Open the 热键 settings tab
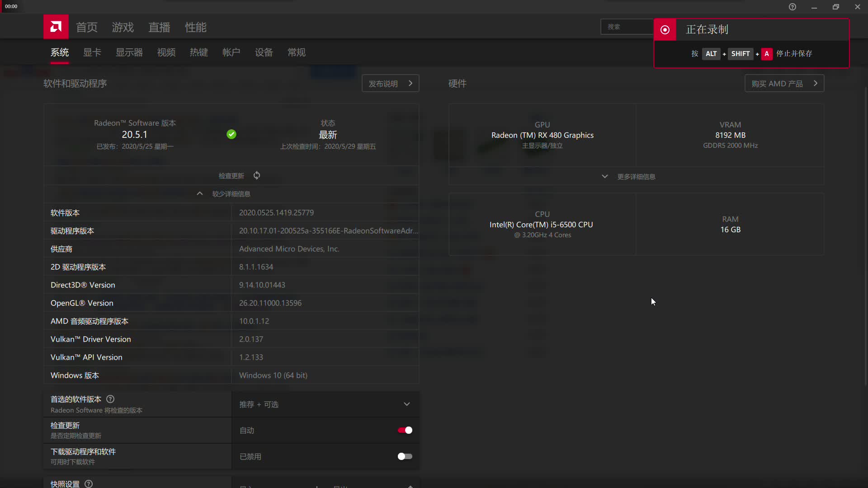Screen dimensions: 868x488 (x=199, y=52)
